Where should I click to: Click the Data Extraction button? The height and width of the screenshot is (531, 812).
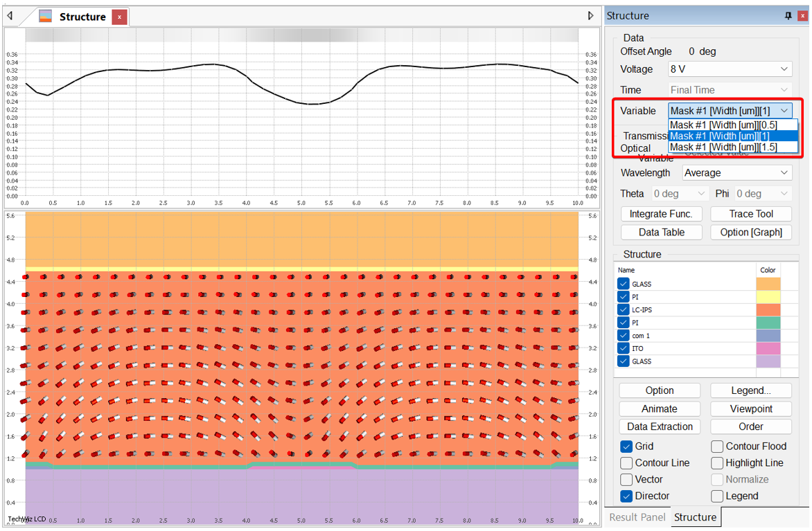click(x=660, y=427)
